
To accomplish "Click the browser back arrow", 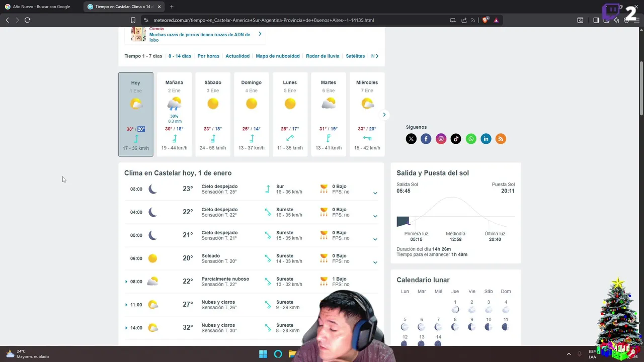I will (7, 20).
